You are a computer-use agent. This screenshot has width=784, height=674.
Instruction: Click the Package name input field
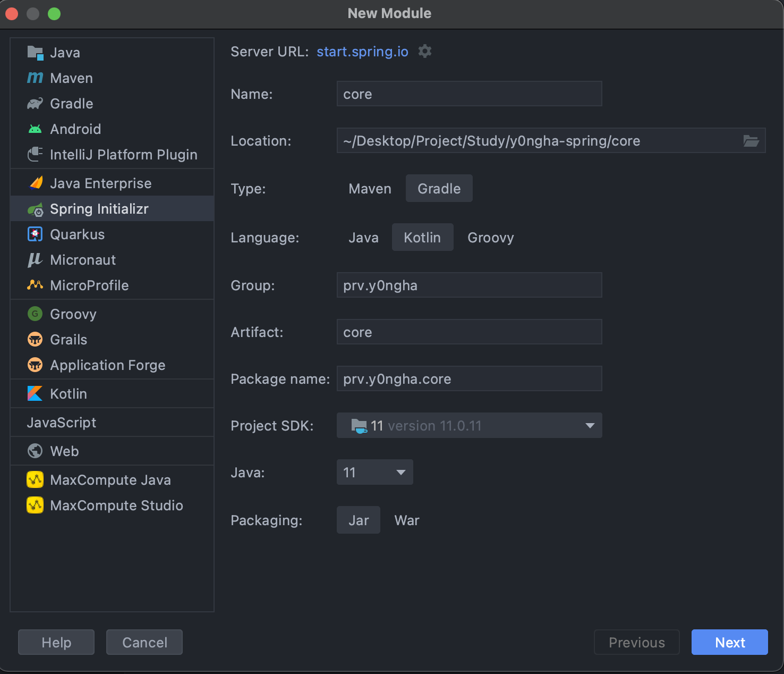click(x=470, y=379)
